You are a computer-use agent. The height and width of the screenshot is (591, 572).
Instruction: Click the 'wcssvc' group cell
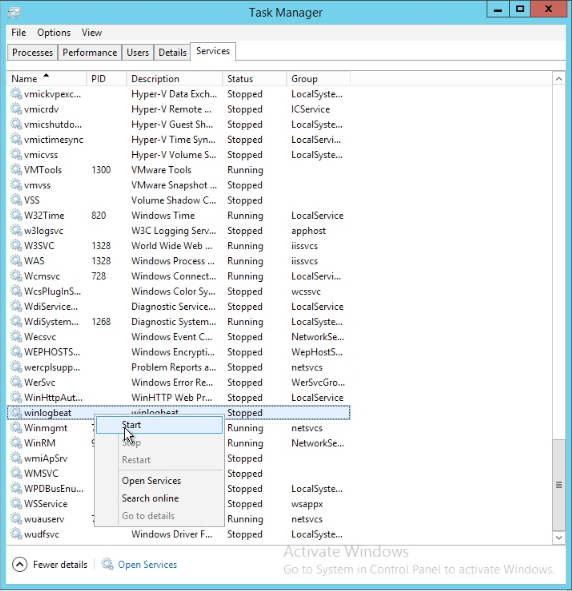(306, 291)
